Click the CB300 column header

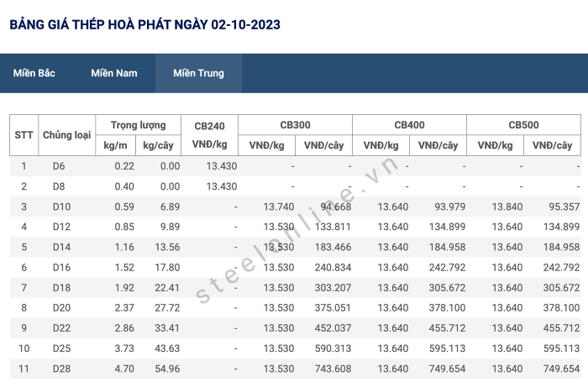(x=295, y=125)
